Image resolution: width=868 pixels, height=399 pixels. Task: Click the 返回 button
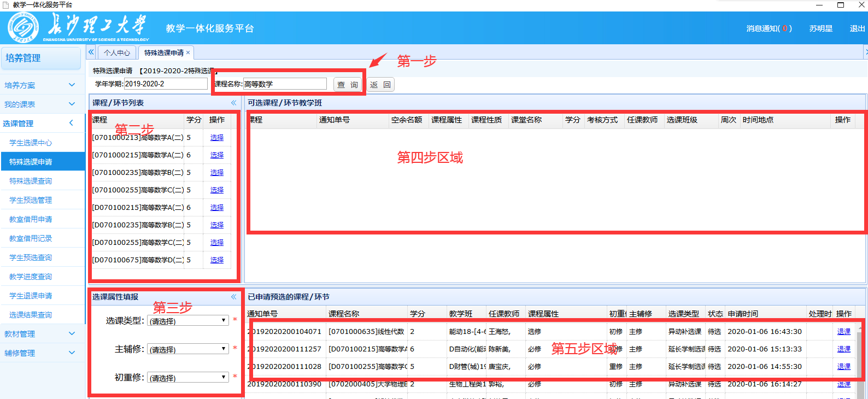coord(380,85)
